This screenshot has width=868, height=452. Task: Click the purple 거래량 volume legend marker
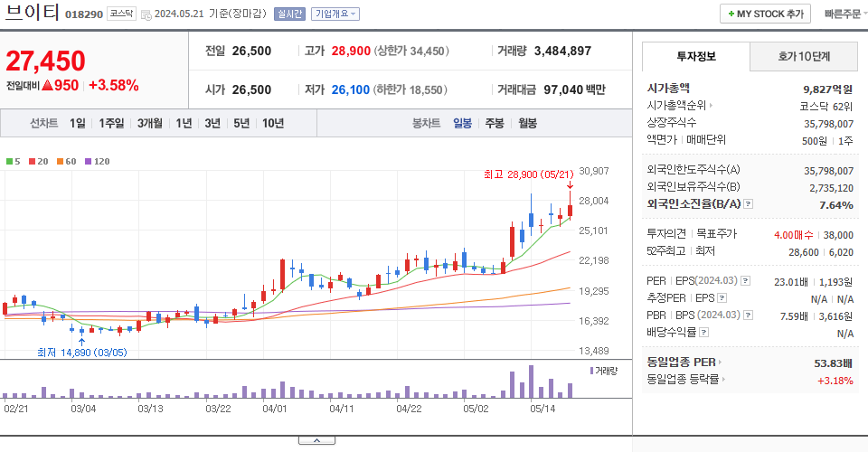point(591,371)
